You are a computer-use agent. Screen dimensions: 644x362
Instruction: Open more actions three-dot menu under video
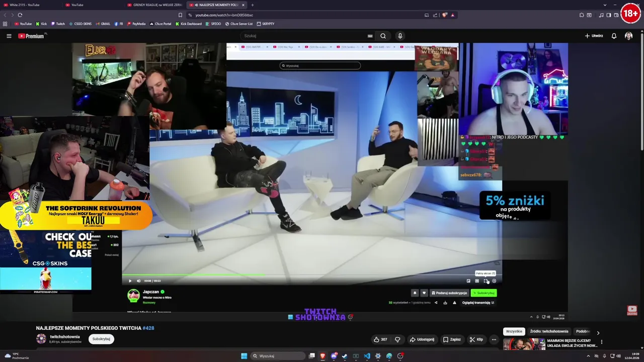[x=494, y=339]
